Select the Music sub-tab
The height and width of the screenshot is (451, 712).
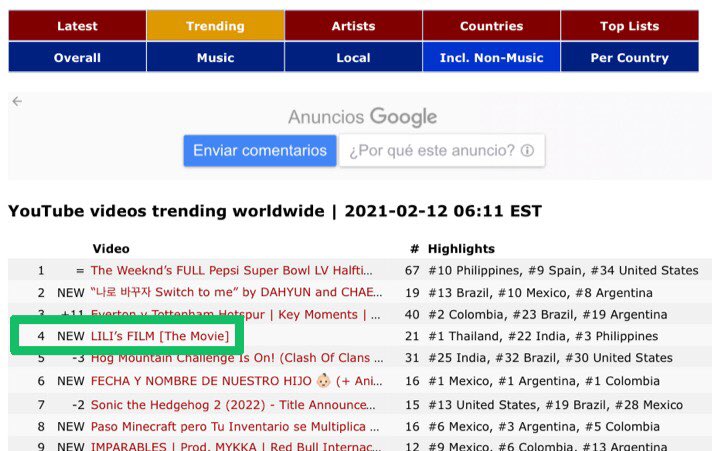[215, 57]
